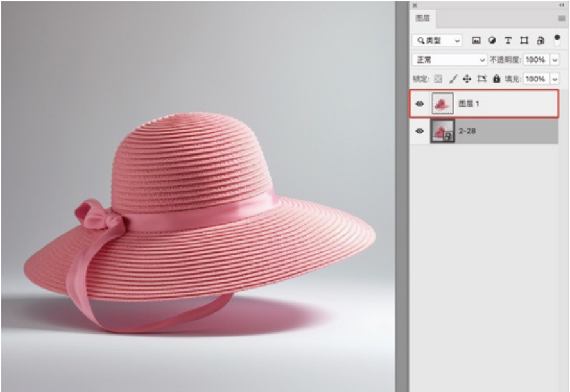Viewport: 570px width, 392px height.
Task: Hide the 2-28 layer
Action: pyautogui.click(x=420, y=131)
